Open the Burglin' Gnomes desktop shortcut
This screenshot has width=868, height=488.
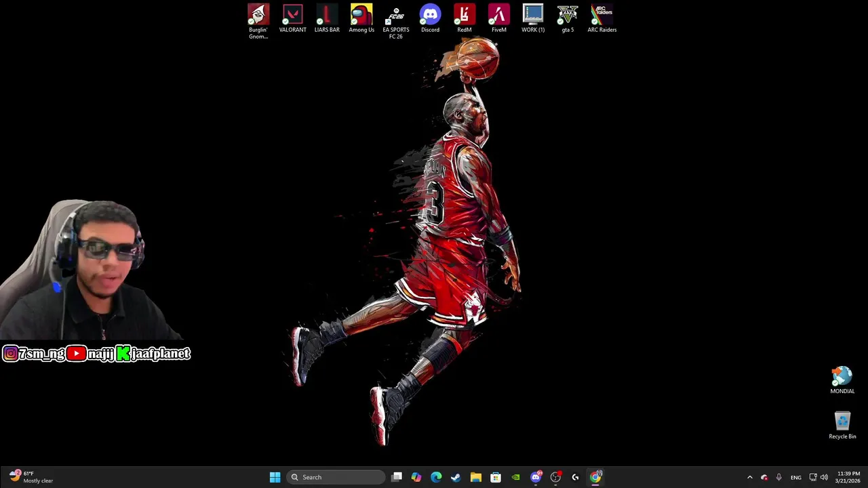pyautogui.click(x=258, y=21)
